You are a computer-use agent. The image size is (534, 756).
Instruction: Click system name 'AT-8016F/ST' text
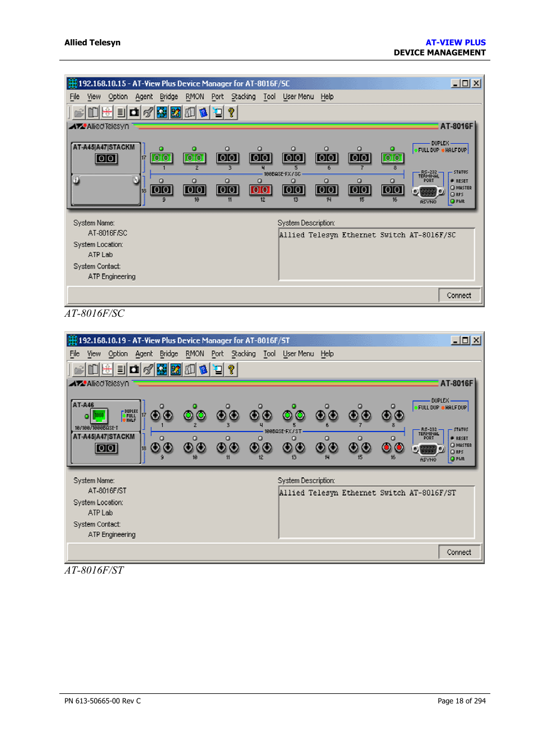pyautogui.click(x=107, y=491)
